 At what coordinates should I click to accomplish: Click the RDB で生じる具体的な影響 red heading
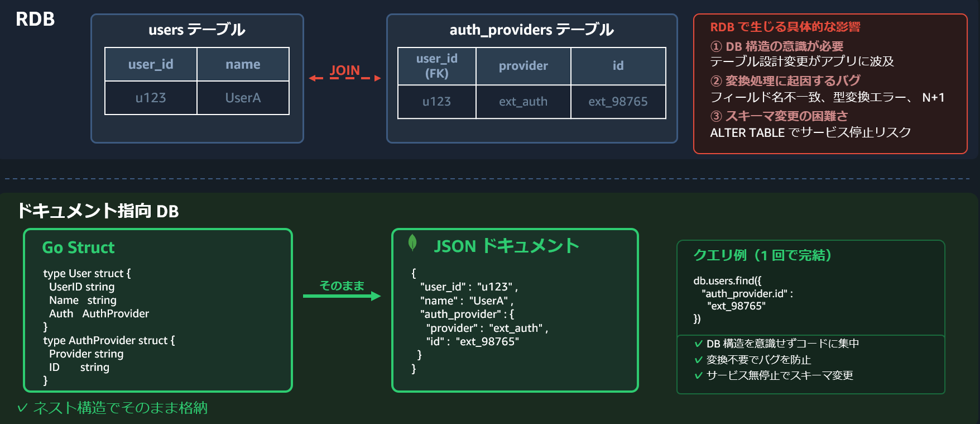[x=785, y=27]
